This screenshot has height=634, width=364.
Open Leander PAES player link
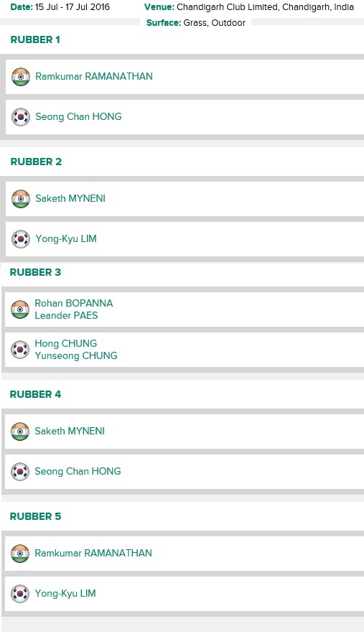66,315
